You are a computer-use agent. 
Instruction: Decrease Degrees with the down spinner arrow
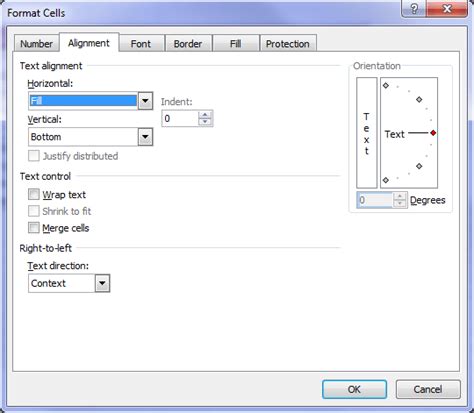[400, 204]
